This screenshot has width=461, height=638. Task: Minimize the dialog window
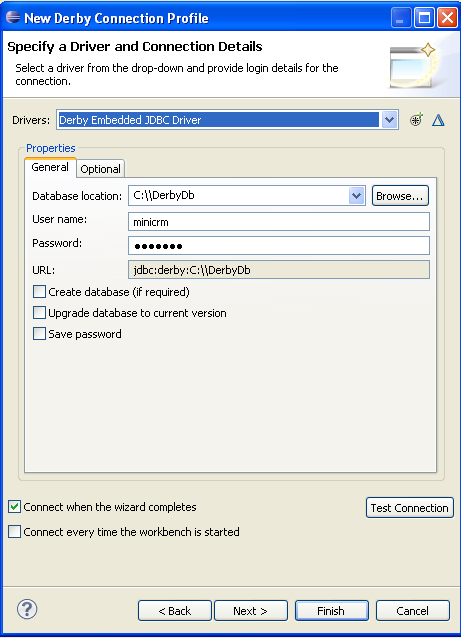click(x=401, y=18)
